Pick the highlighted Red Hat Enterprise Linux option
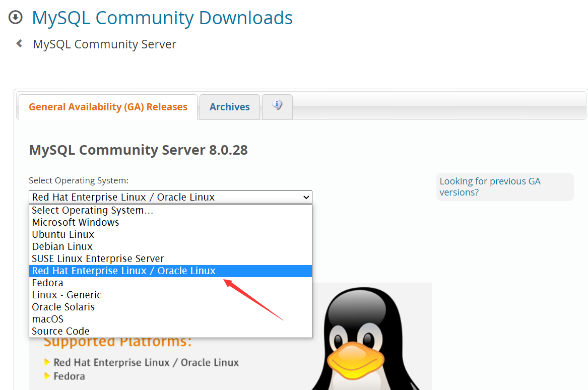Screen dimensions: 588x390 pos(170,271)
